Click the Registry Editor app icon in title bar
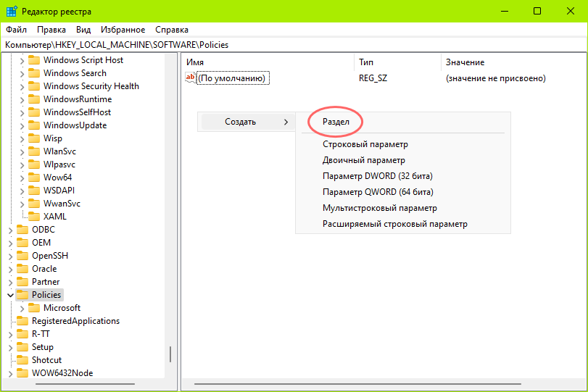Screen dimensions: 588x392 [x=12, y=11]
